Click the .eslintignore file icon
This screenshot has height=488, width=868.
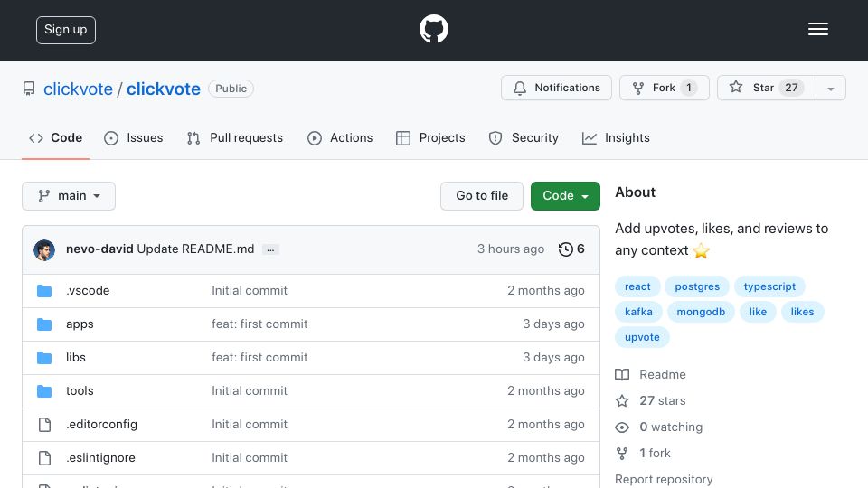pos(45,458)
